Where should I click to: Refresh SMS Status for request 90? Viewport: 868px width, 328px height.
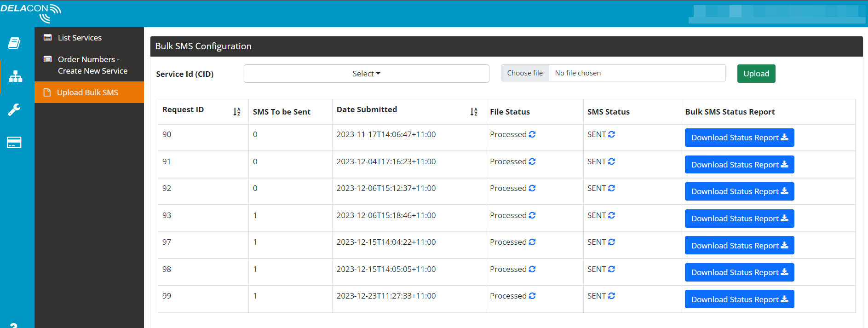click(x=611, y=134)
